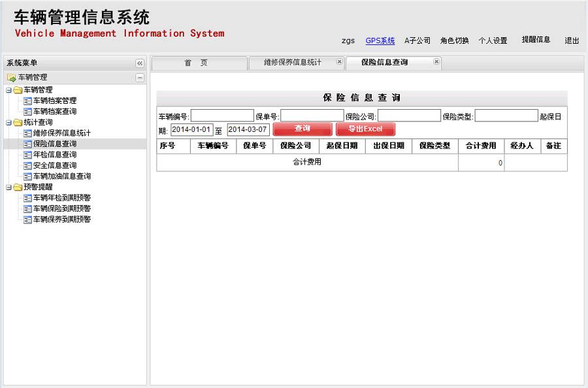Screen dimensions: 588x388
Task: Switch to the 首页 tab
Action: click(x=196, y=63)
